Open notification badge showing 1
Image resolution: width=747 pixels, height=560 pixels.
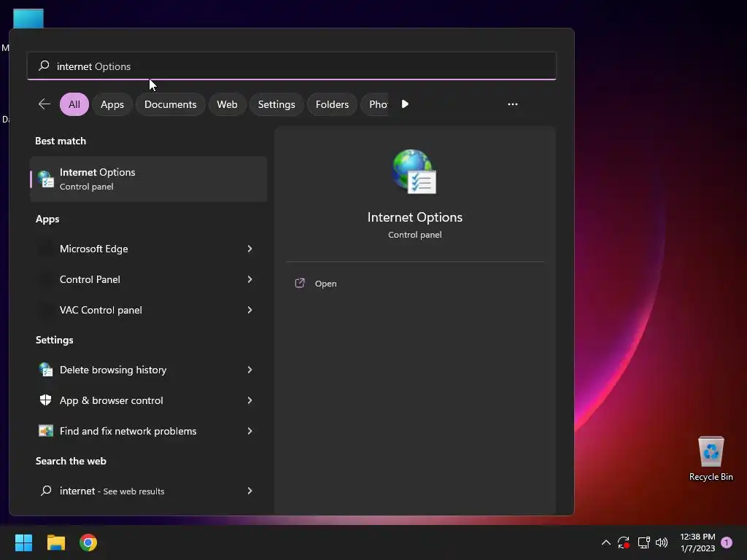click(x=727, y=542)
